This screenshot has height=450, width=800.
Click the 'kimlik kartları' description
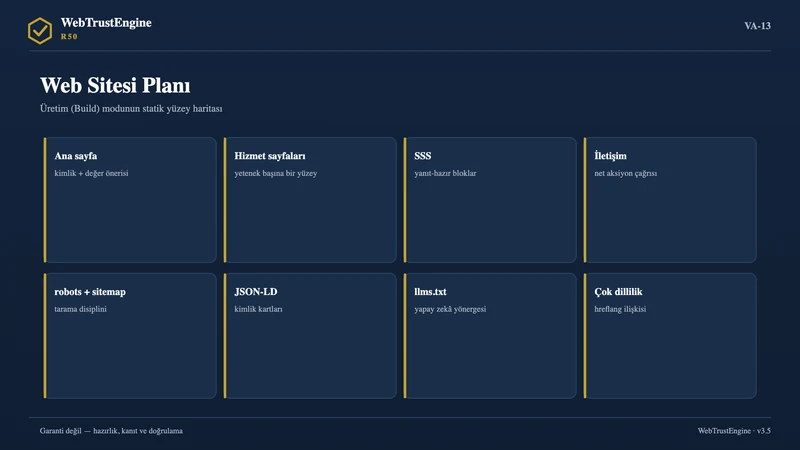point(258,309)
